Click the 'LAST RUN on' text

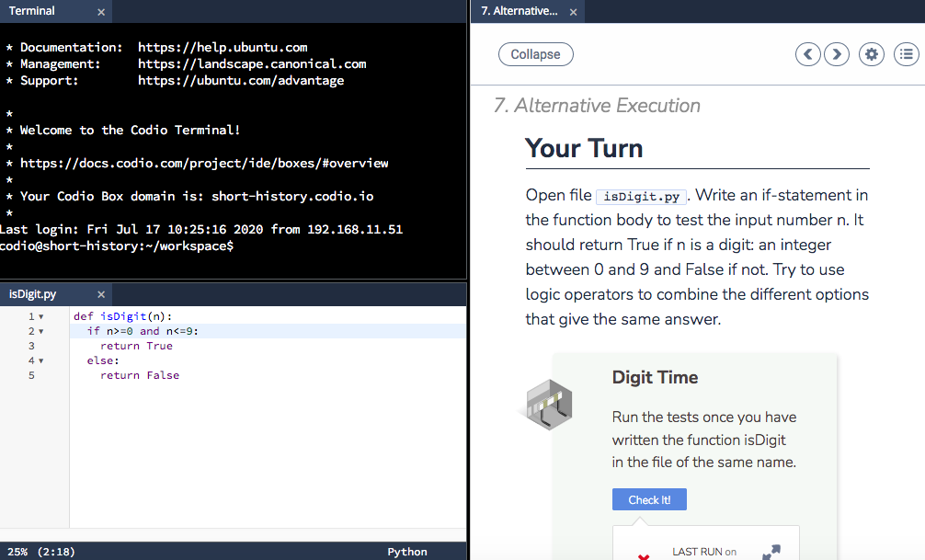point(704,552)
